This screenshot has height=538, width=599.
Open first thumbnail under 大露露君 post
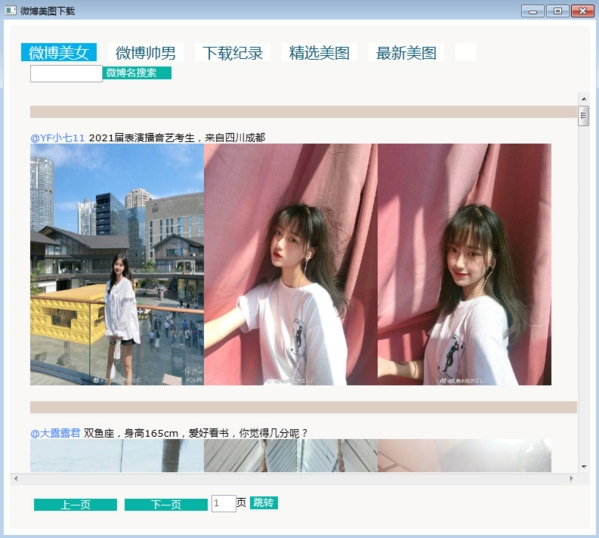pyautogui.click(x=117, y=455)
